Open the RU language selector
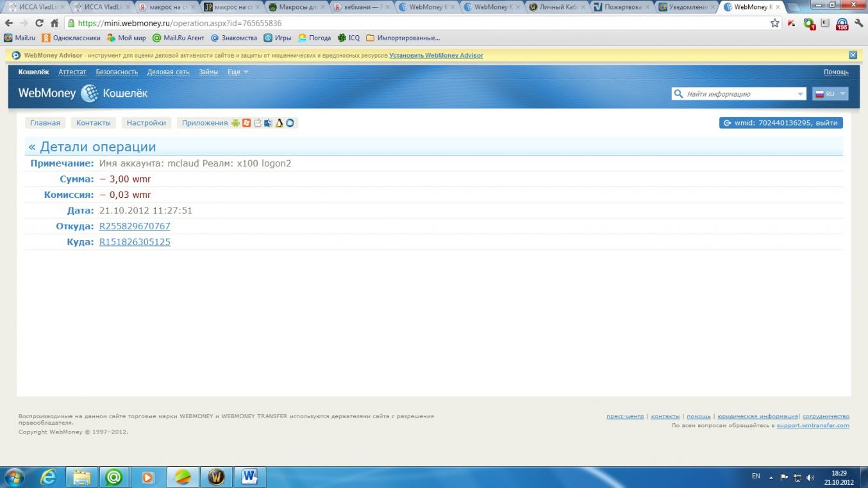868x488 pixels. pos(830,94)
